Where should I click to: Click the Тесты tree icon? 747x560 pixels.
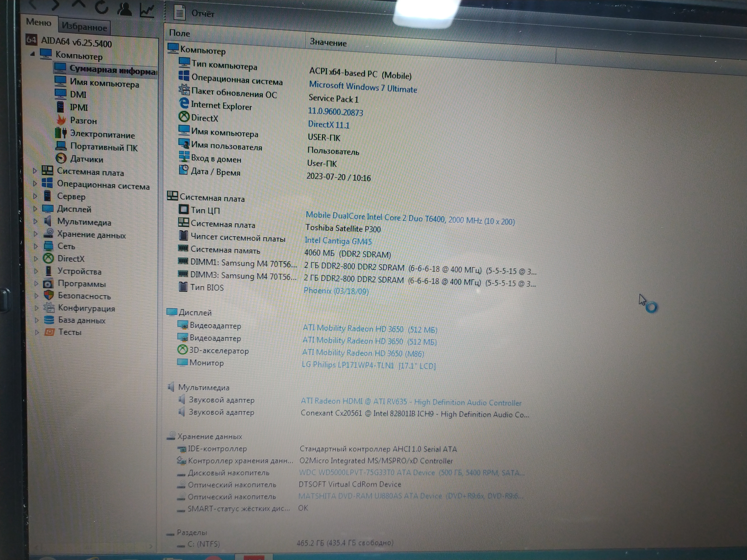click(x=49, y=332)
